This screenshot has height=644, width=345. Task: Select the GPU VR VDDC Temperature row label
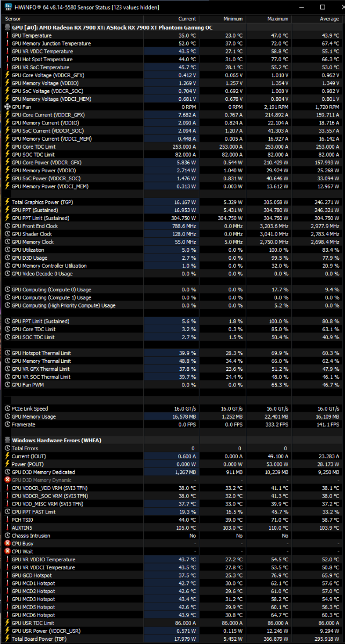[42, 52]
